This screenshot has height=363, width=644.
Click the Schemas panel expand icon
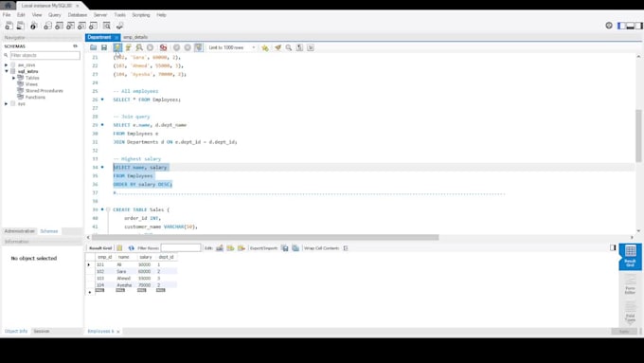pyautogui.click(x=75, y=46)
